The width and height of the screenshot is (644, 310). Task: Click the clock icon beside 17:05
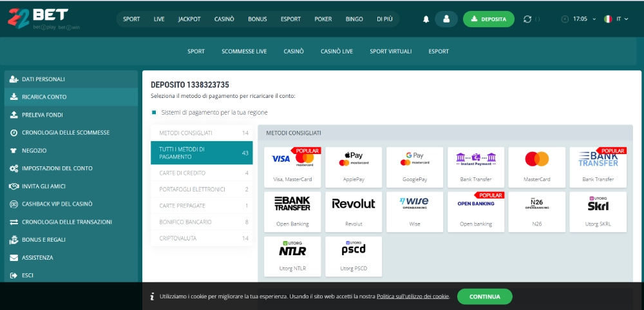tap(565, 19)
